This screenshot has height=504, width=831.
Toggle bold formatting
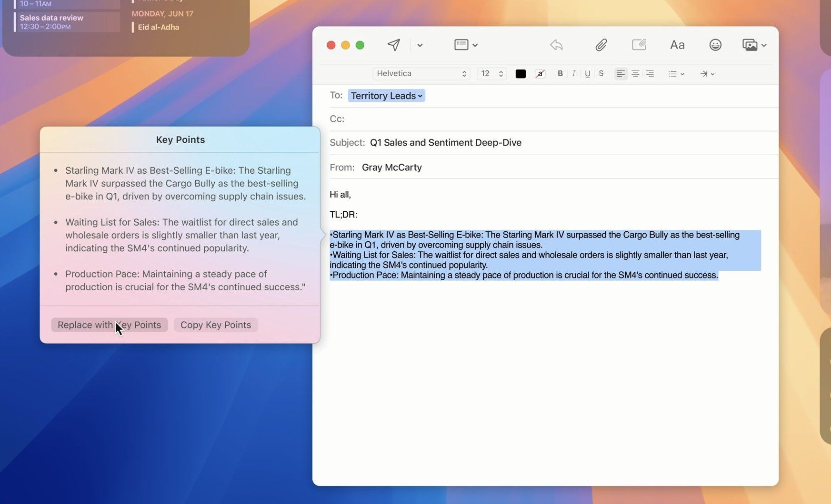[560, 74]
